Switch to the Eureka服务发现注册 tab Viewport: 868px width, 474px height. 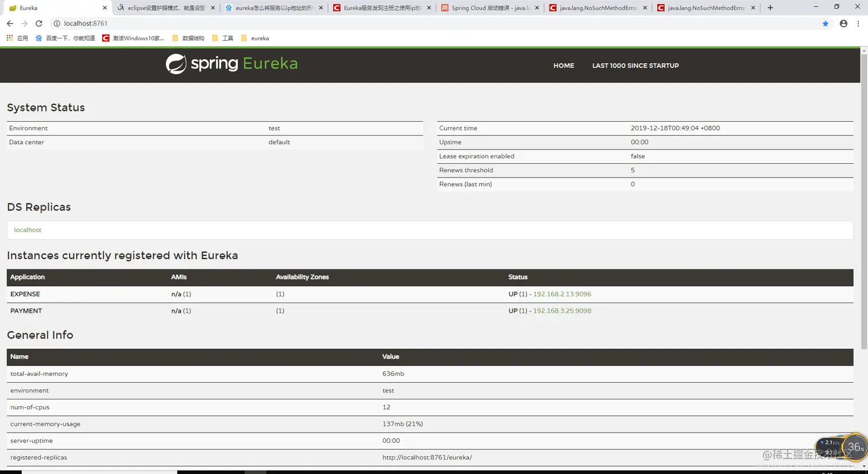[382, 8]
